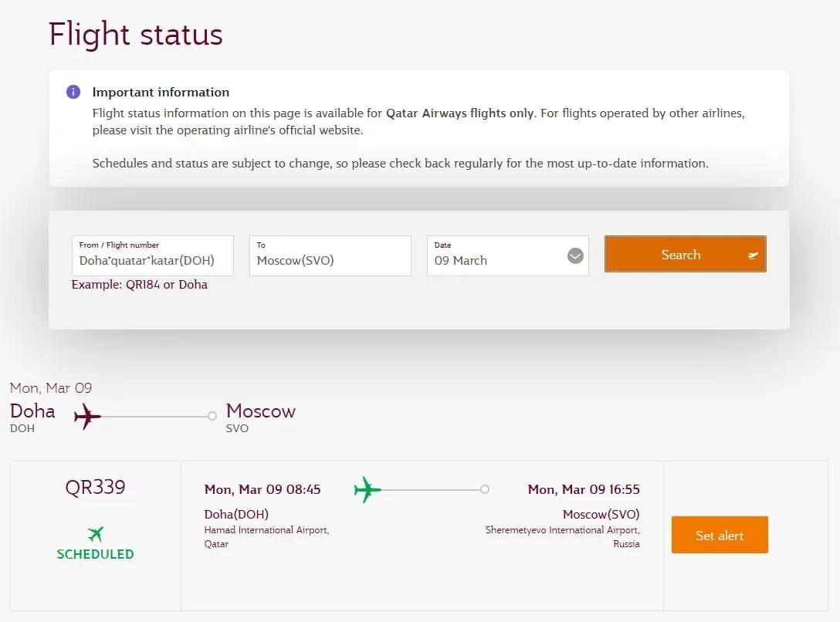The width and height of the screenshot is (840, 622).
Task: Click the Doha(DOH) departure heading
Action: [x=236, y=514]
